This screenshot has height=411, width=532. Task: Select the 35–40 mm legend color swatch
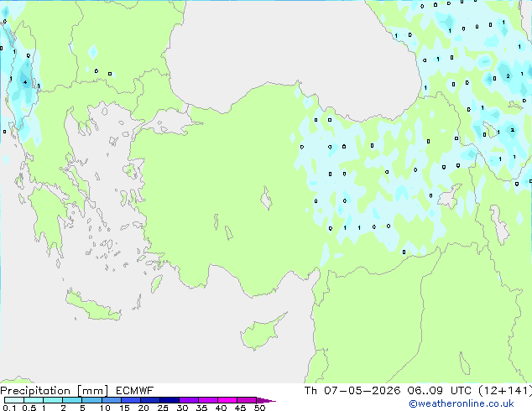pyautogui.click(x=207, y=400)
